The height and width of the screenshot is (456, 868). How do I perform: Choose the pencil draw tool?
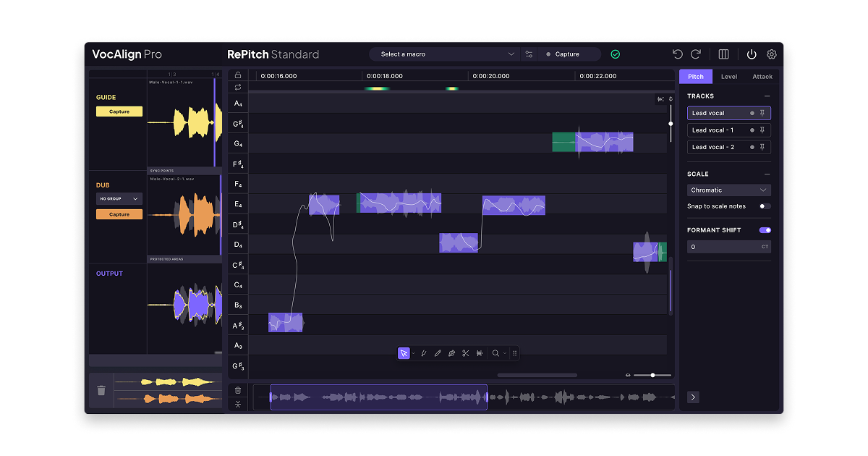(438, 353)
